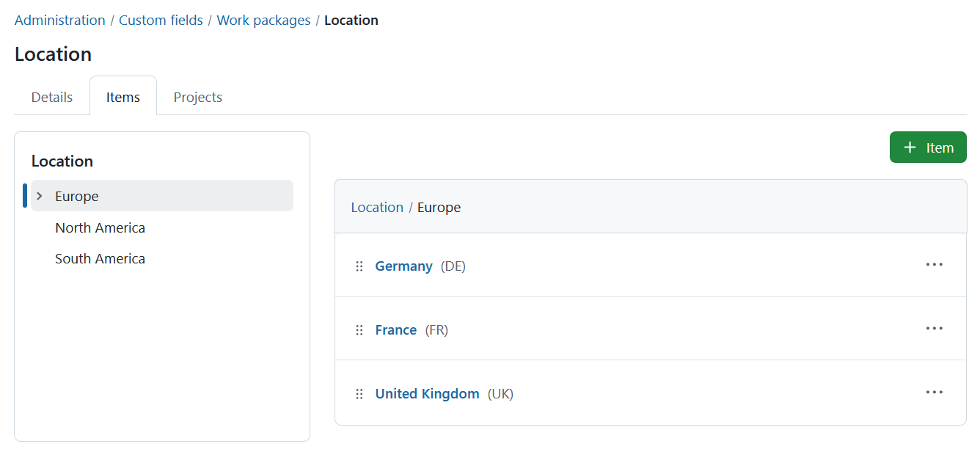Open the Germany item link

[403, 266]
